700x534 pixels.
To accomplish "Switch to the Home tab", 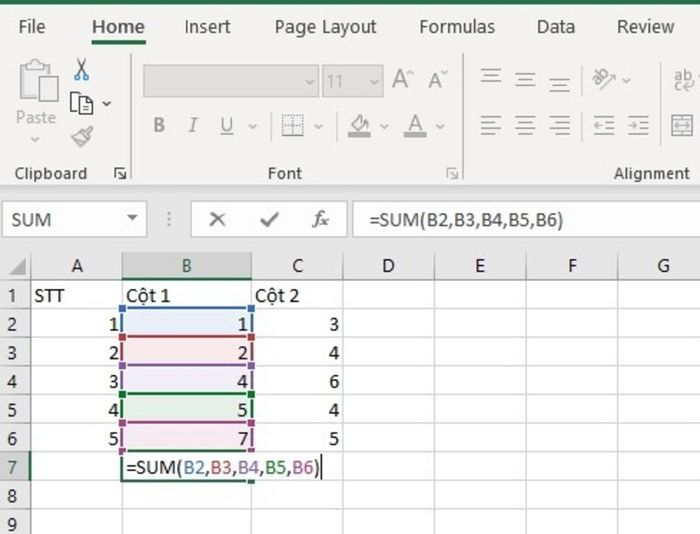I will click(x=118, y=27).
